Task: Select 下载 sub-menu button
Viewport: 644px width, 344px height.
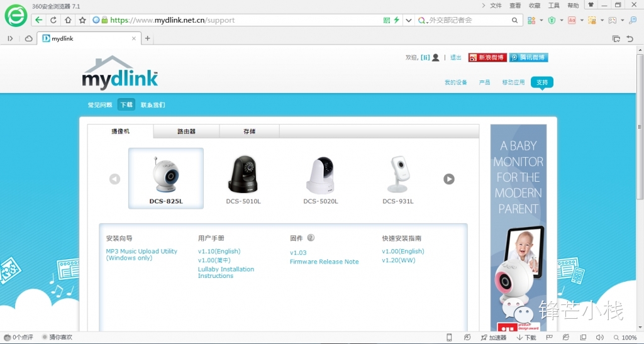Action: (x=126, y=104)
